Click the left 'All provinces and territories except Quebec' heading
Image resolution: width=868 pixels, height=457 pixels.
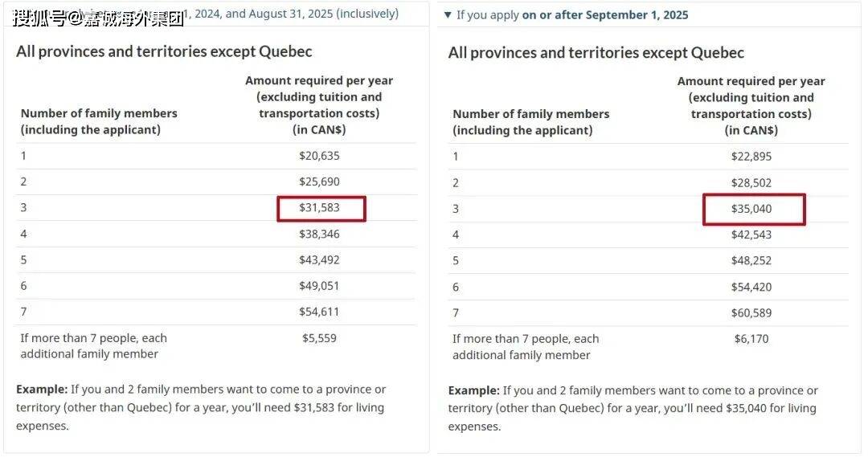164,51
